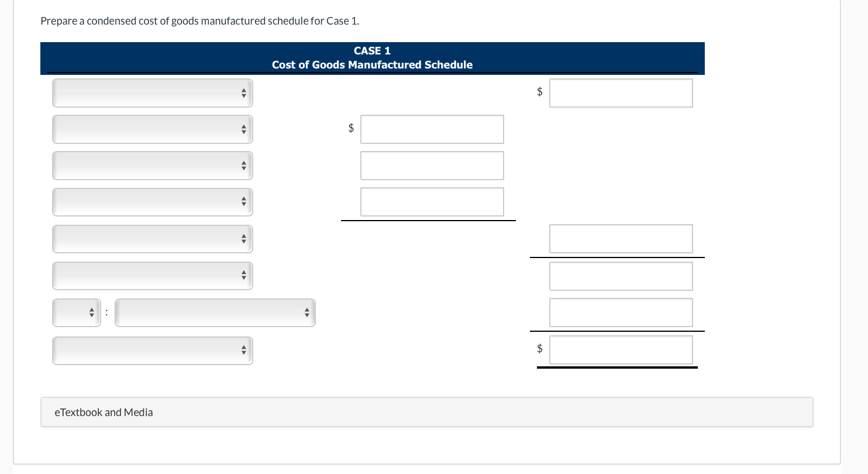
Task: Click the third middle column amount field
Action: tap(432, 201)
